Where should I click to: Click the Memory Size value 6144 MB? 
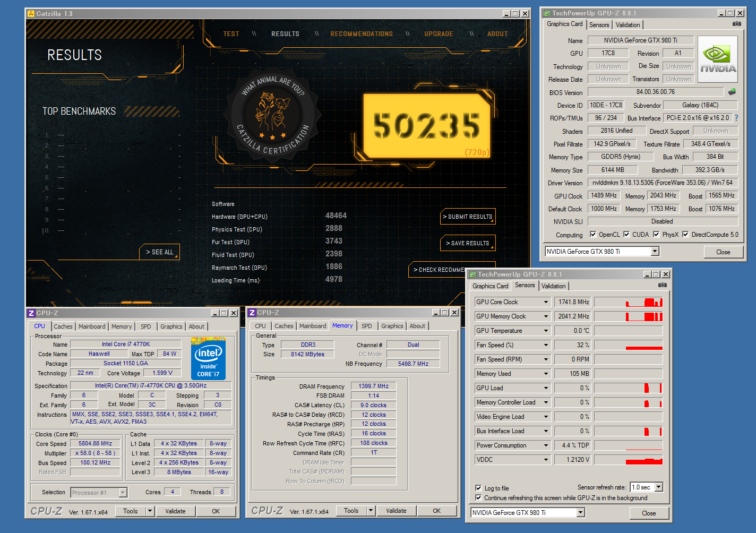pyautogui.click(x=613, y=170)
